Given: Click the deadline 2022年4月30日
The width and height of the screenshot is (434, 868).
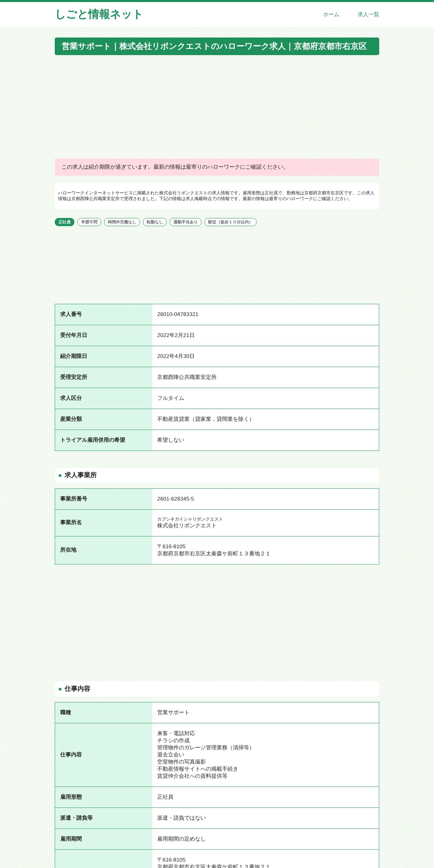Looking at the screenshot, I should [176, 356].
